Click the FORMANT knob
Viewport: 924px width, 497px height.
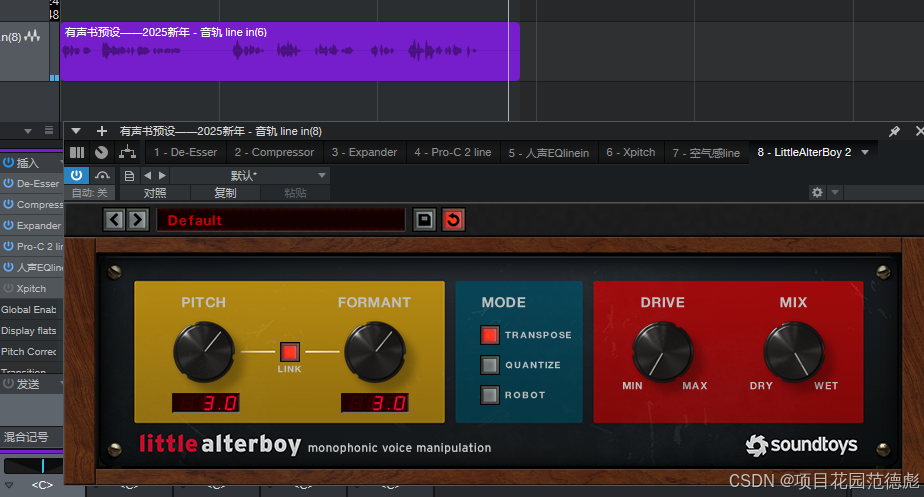click(x=375, y=351)
